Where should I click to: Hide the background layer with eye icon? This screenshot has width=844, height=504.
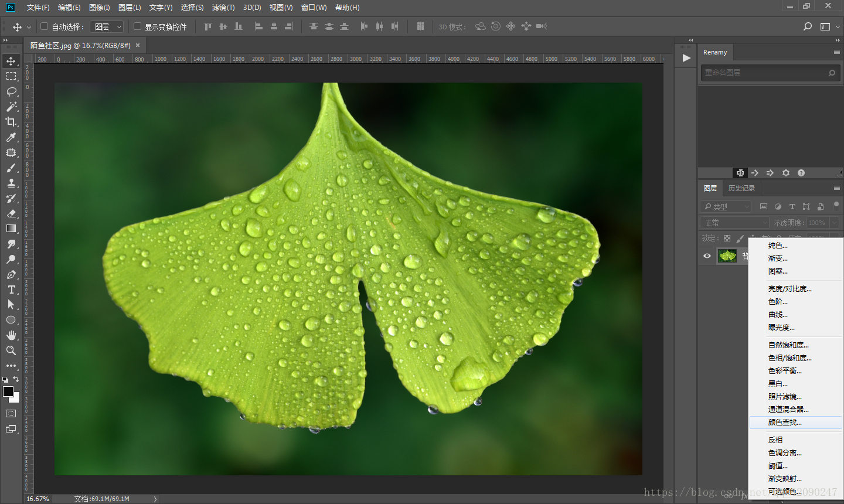click(x=707, y=256)
